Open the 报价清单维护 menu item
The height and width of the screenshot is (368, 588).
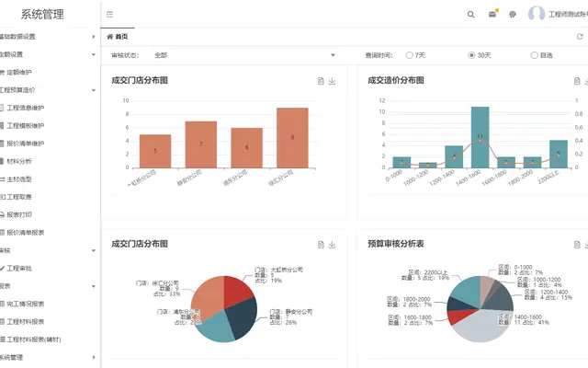pyautogui.click(x=26, y=144)
